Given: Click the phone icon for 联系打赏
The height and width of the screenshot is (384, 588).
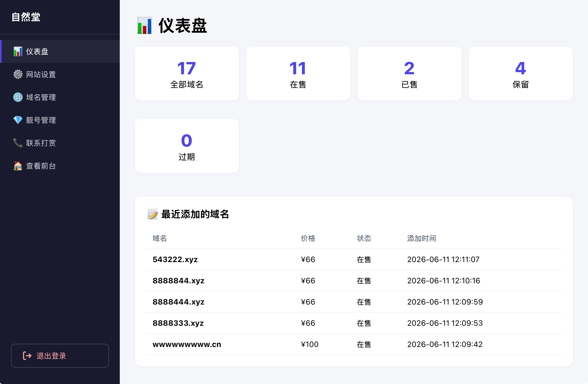Looking at the screenshot, I should (x=18, y=143).
